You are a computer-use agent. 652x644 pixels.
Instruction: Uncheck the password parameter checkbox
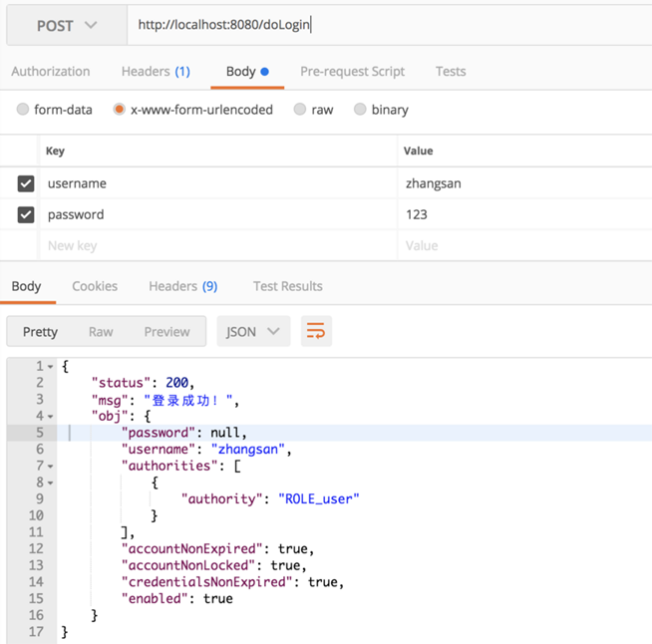(x=26, y=214)
